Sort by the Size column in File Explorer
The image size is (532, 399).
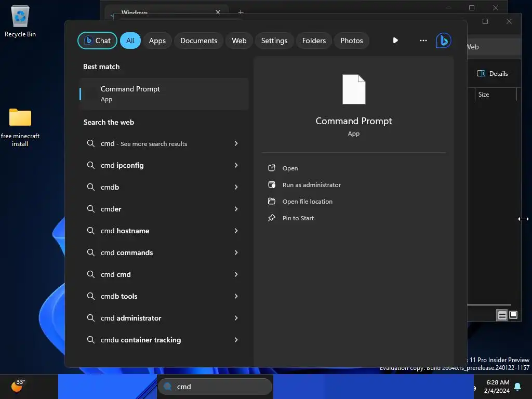click(495, 95)
